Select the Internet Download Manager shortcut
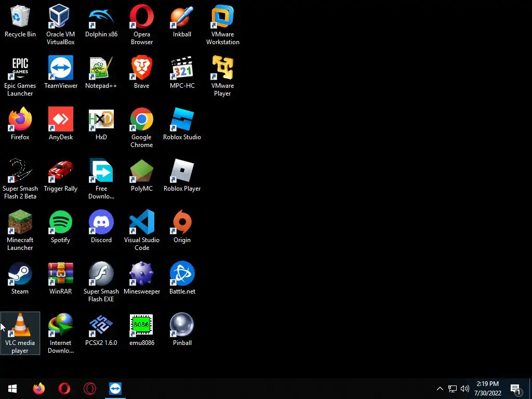The height and width of the screenshot is (399, 532). (60, 333)
